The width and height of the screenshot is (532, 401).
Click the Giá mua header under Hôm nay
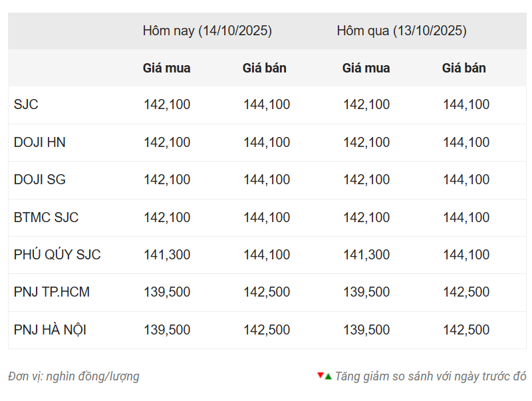click(166, 68)
